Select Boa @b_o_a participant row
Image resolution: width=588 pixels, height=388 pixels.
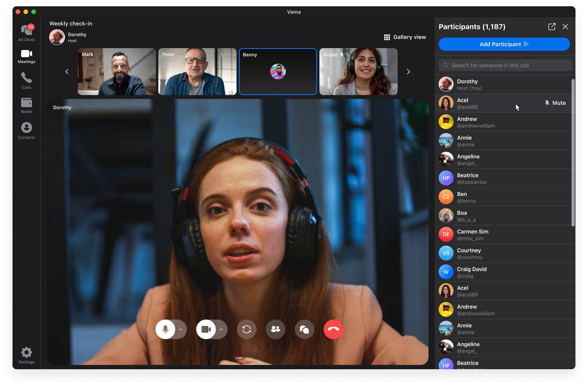pos(505,216)
